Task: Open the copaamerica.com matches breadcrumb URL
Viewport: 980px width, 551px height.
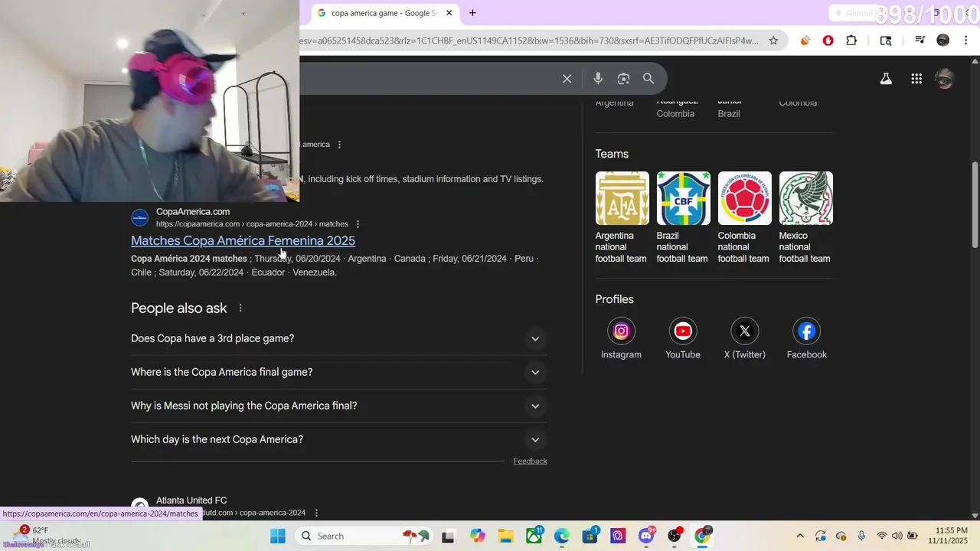Action: coord(252,224)
